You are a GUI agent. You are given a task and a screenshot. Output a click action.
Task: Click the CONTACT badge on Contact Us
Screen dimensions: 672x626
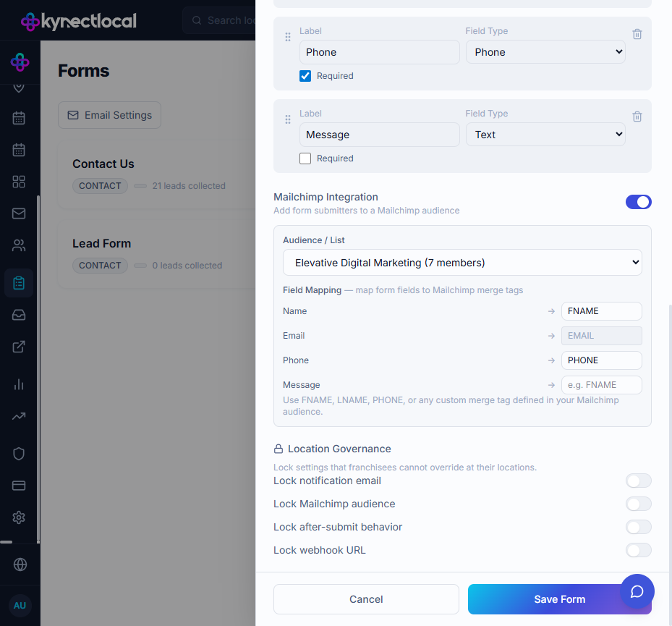pos(100,186)
